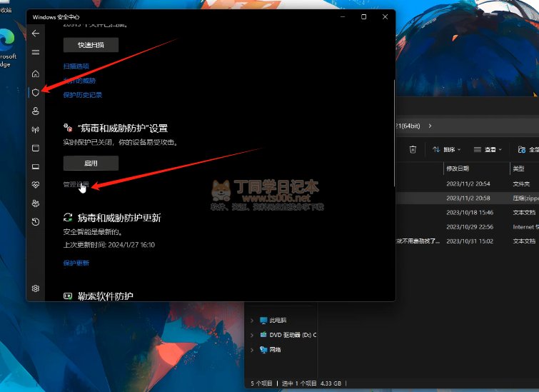Click breadcrumb chevron after (64bit) path
The image size is (539, 392).
[x=430, y=126]
